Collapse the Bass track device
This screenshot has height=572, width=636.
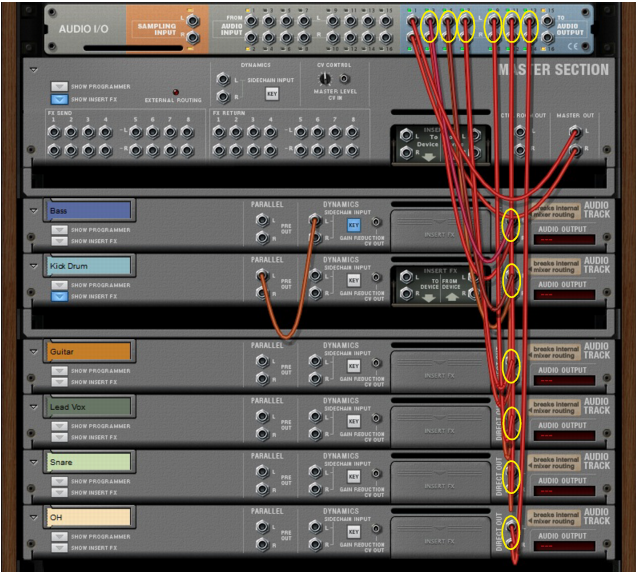point(34,210)
